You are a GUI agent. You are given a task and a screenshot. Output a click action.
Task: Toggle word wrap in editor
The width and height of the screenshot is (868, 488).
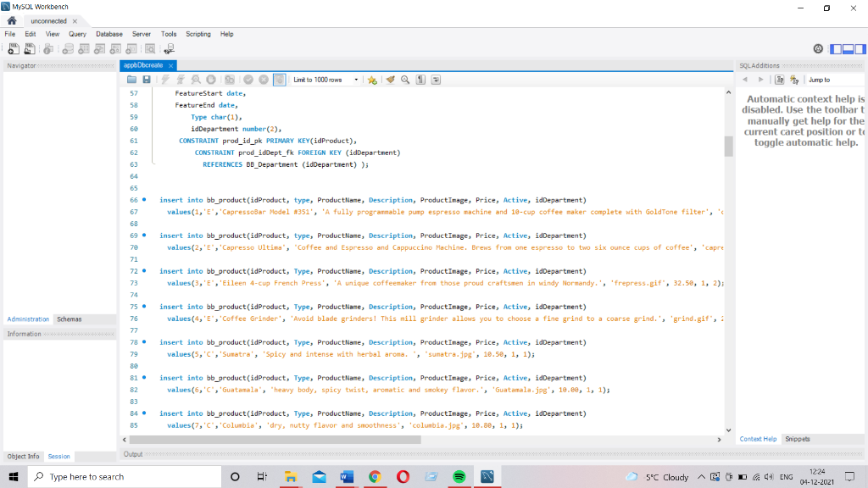437,80
